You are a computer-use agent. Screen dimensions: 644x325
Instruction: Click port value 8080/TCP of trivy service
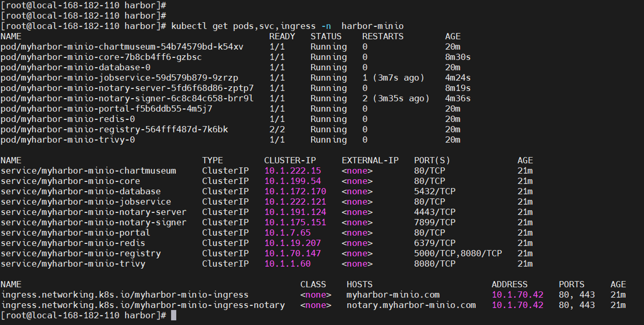(435, 264)
